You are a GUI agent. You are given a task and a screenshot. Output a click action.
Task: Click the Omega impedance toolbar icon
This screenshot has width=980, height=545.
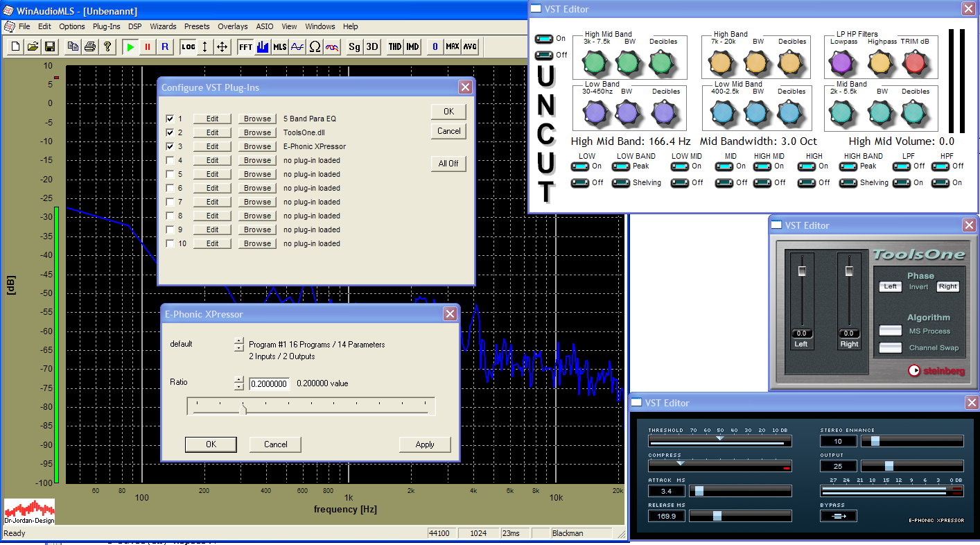tap(315, 46)
